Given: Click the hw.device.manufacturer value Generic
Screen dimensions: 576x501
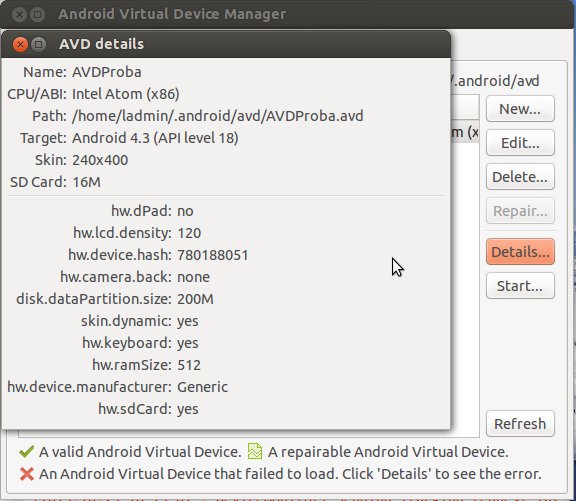Looking at the screenshot, I should pos(202,387).
